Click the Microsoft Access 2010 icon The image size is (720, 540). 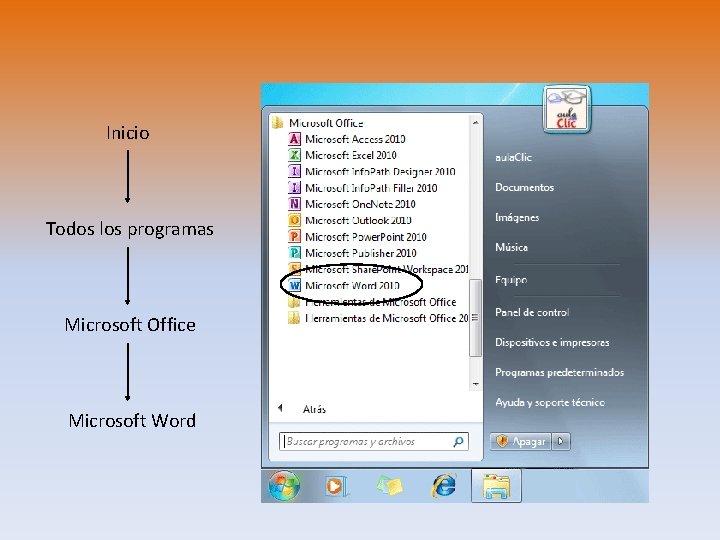coord(294,139)
